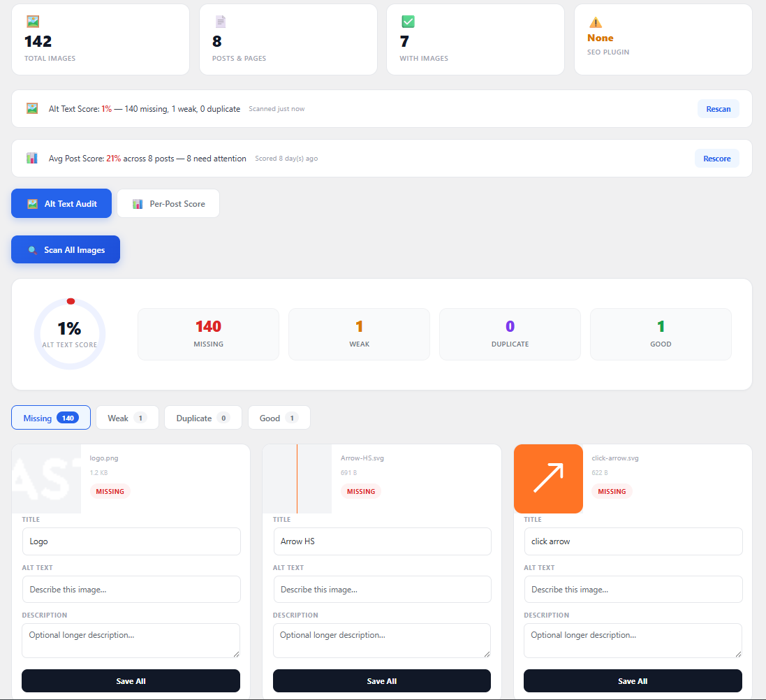Click Save All on the Arrow-HS.svg card
This screenshot has width=766, height=700.
(381, 681)
